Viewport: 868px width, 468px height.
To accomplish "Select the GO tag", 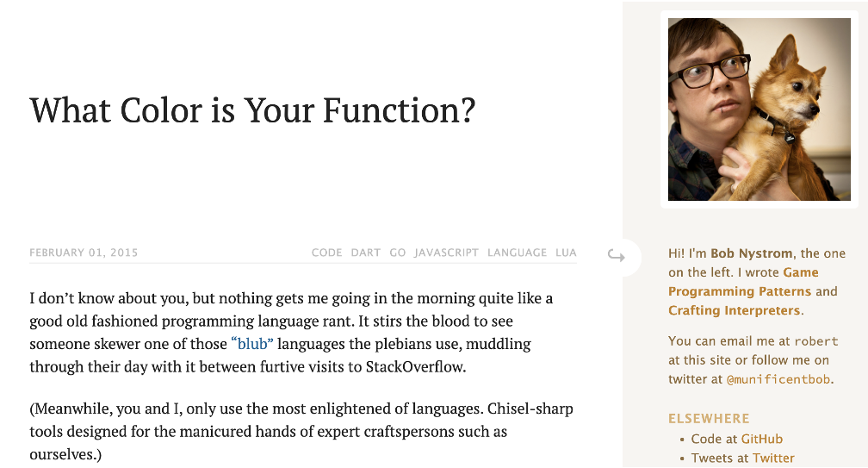I will [398, 253].
